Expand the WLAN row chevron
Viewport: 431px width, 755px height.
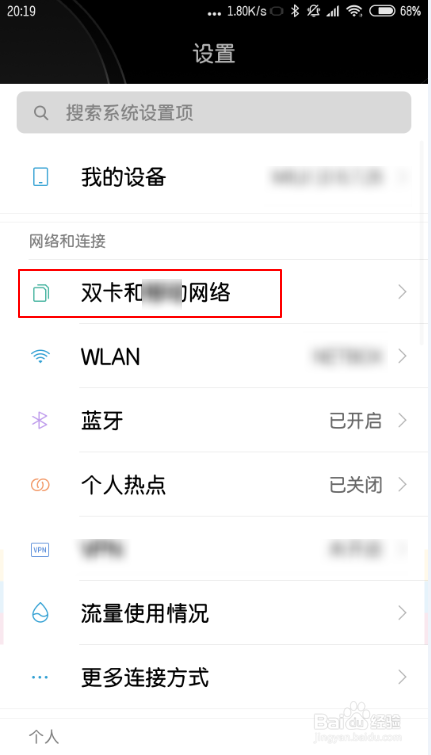(x=403, y=356)
